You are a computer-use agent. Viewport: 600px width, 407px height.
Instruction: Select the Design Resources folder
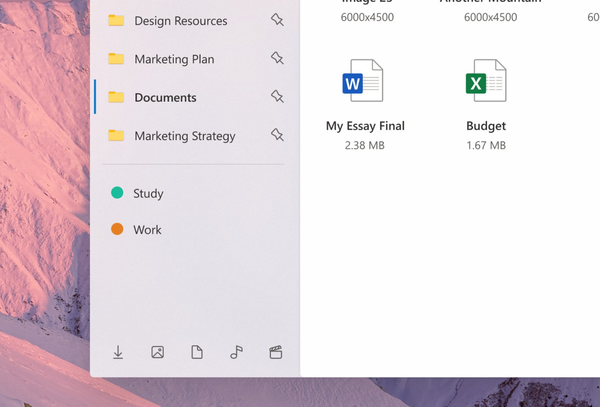pyautogui.click(x=180, y=21)
